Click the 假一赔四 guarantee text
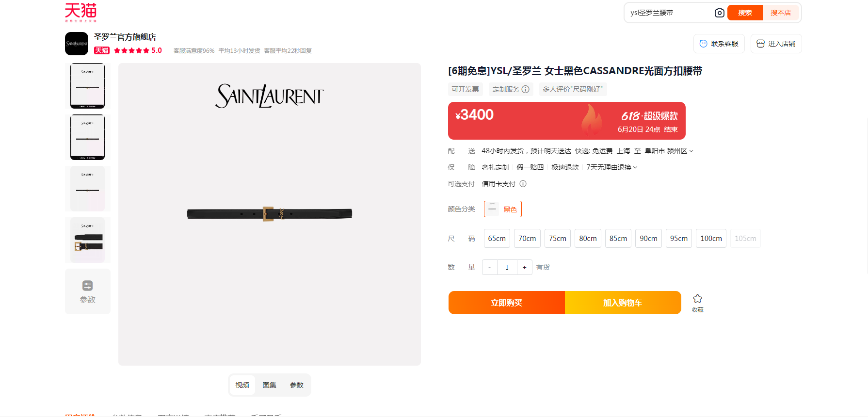 (530, 167)
